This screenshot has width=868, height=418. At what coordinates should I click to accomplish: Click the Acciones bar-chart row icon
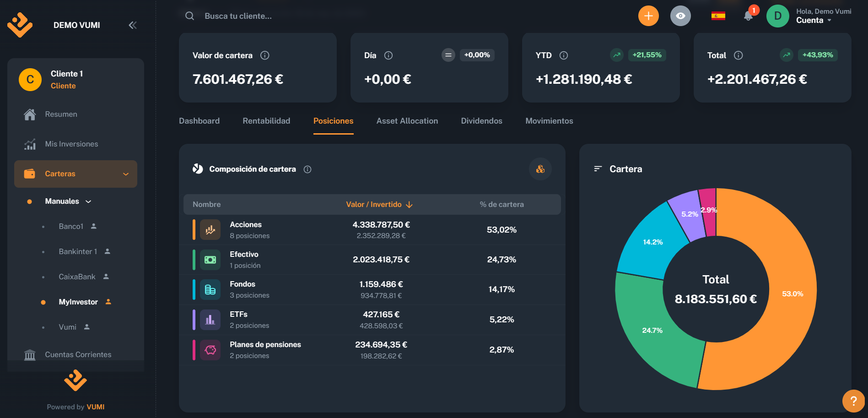coord(210,229)
